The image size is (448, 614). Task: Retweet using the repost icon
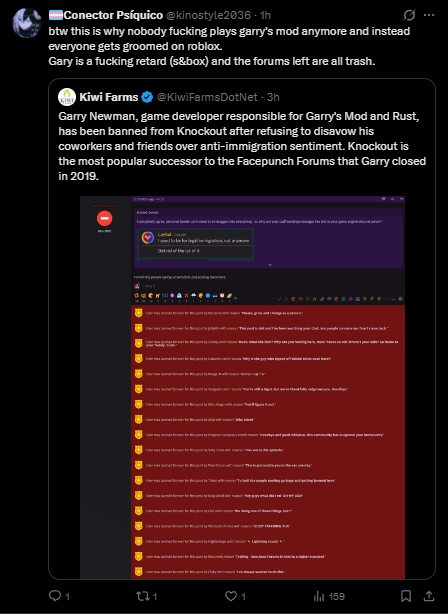tap(142, 596)
